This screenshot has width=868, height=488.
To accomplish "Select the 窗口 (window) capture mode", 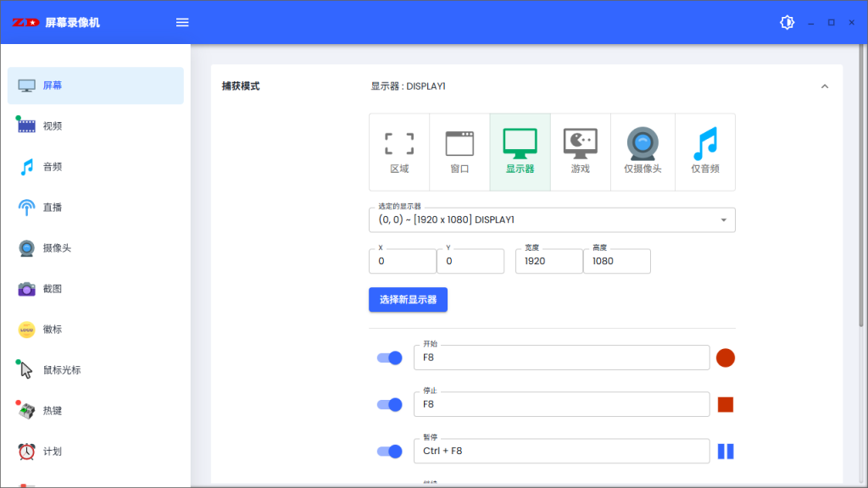I will 460,151.
